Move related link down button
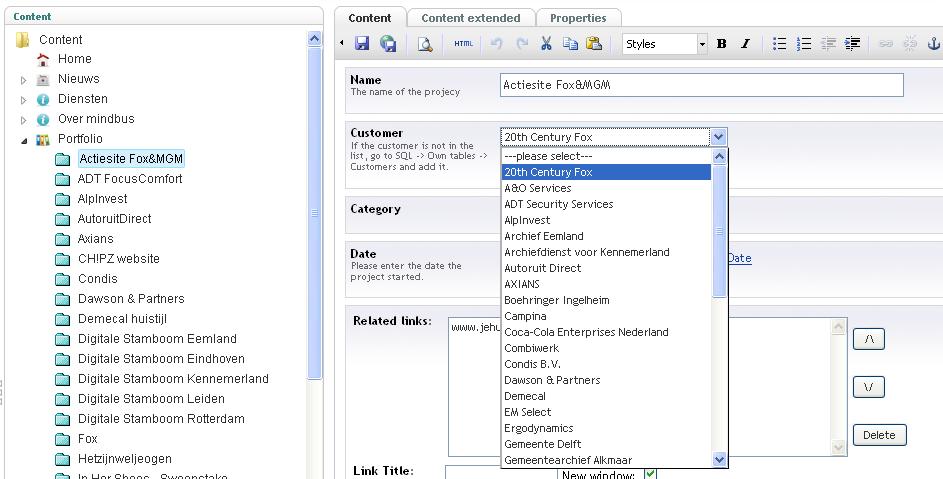The height and width of the screenshot is (479, 943). [x=868, y=387]
